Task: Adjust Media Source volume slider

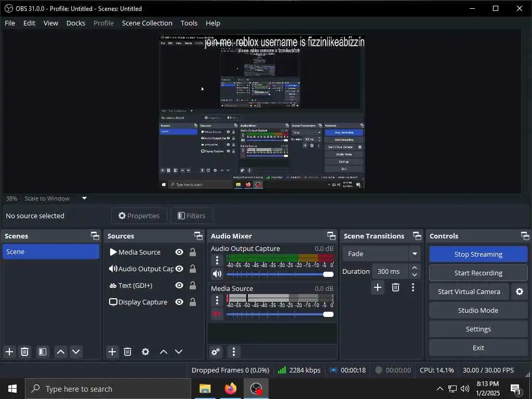Action: tap(280, 314)
